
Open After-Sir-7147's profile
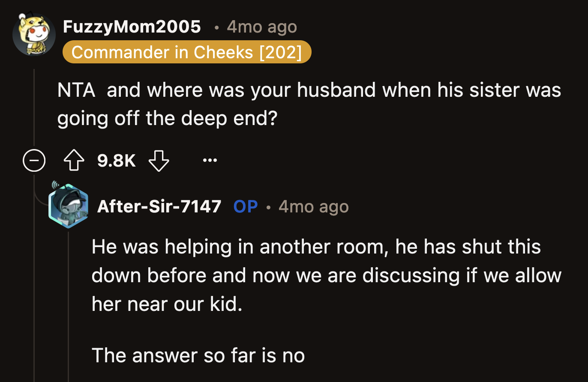(x=159, y=206)
